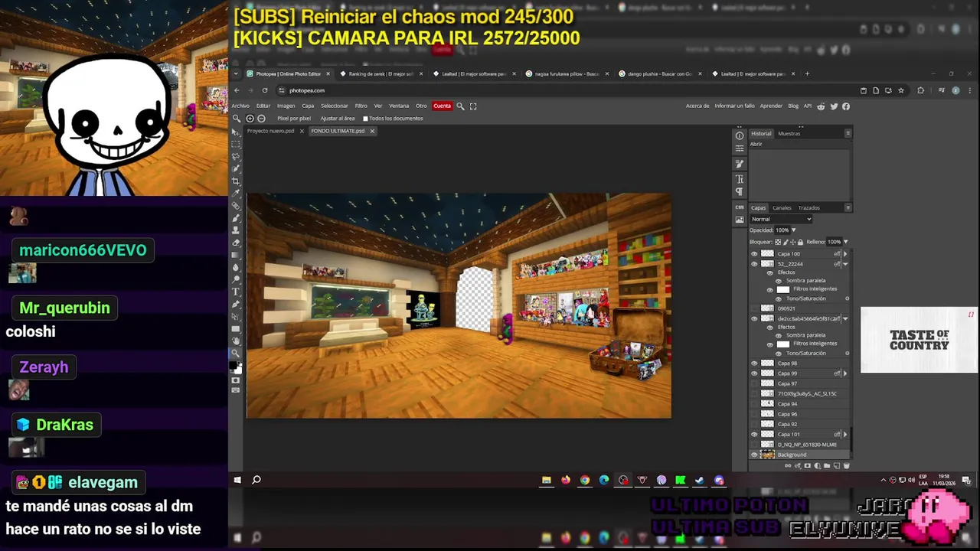Image resolution: width=980 pixels, height=551 pixels.
Task: Select the Move tool in Photopea
Action: coord(236,132)
